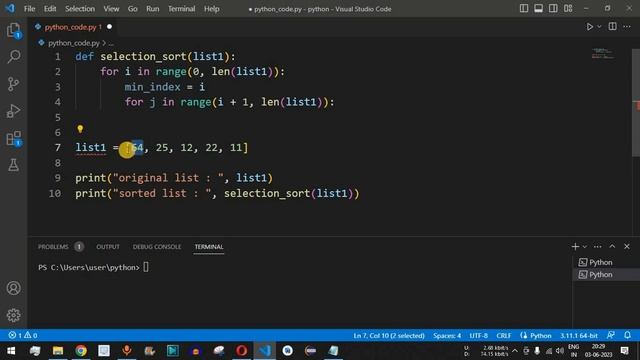Open the Manage gear icon
The height and width of the screenshot is (360, 640).
click(13, 315)
